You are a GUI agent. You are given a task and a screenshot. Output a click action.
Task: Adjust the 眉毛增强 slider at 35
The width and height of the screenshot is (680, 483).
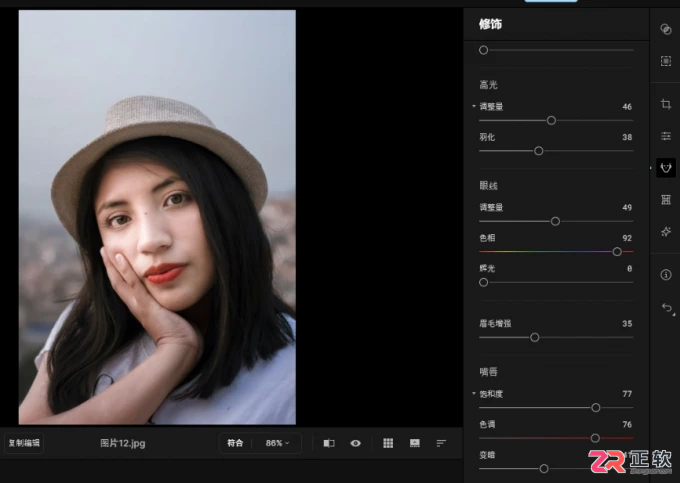535,337
